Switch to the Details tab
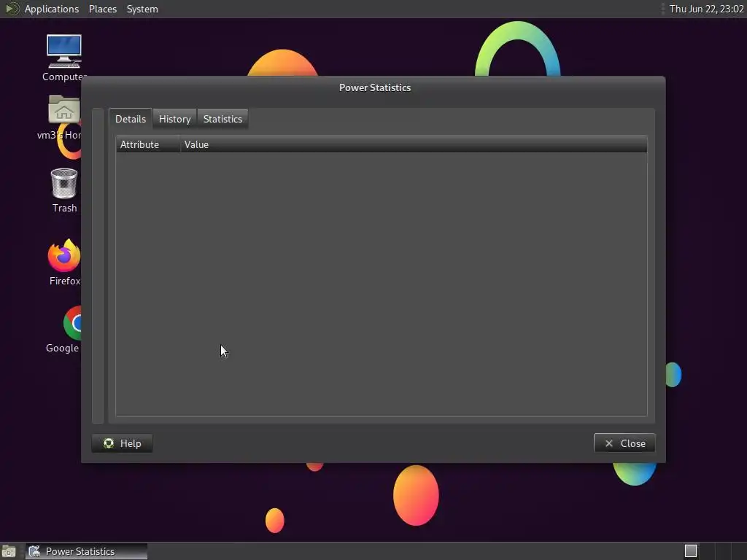Image resolution: width=747 pixels, height=560 pixels. pyautogui.click(x=131, y=119)
